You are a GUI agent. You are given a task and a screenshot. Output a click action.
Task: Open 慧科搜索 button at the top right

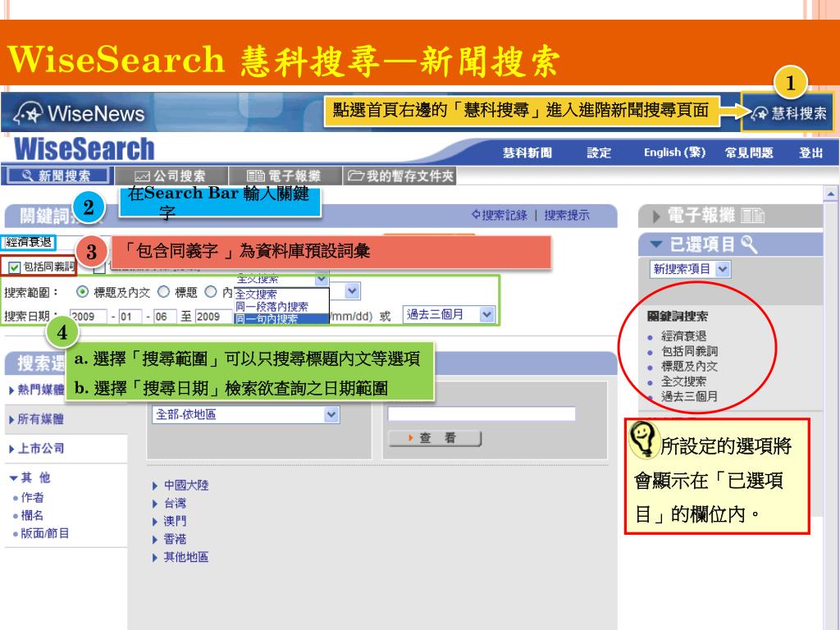788,113
